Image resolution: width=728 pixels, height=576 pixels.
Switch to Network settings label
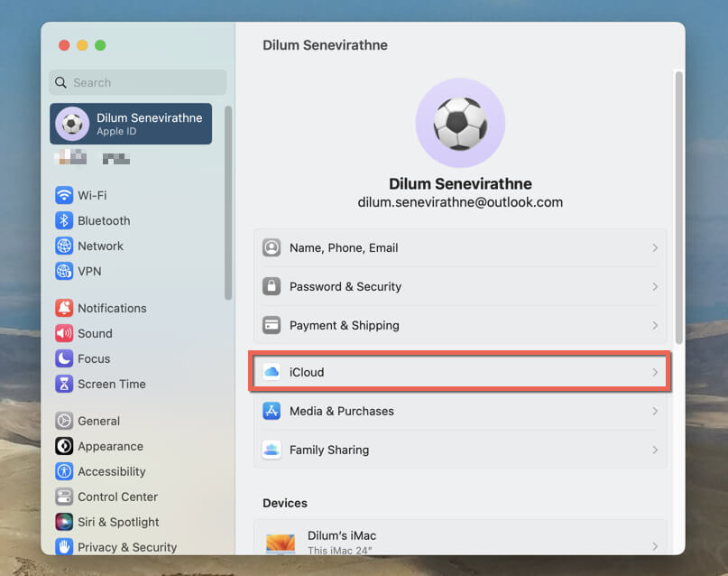coord(100,246)
